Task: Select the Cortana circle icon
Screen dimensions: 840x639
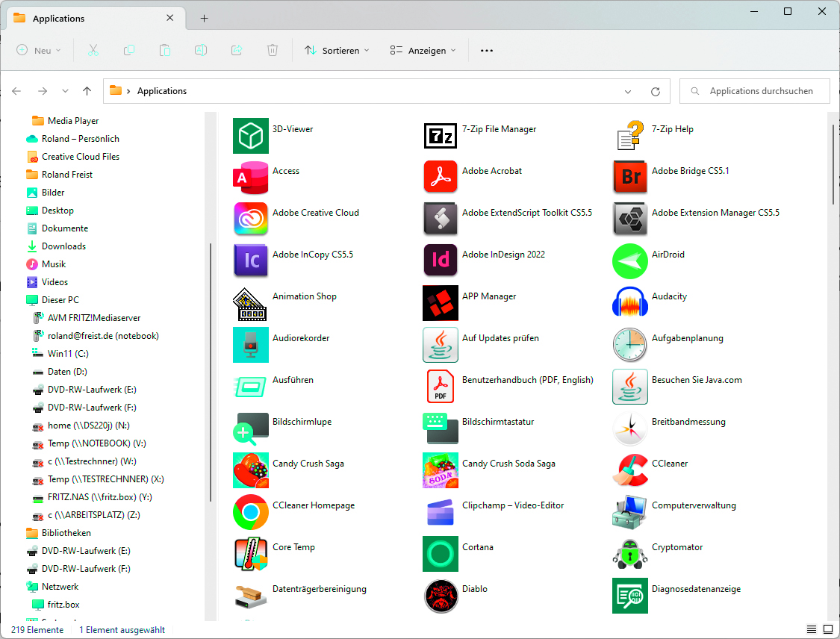Action: click(441, 553)
